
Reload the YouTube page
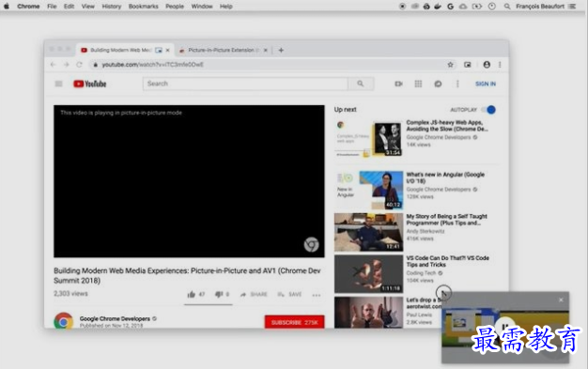[x=79, y=65]
